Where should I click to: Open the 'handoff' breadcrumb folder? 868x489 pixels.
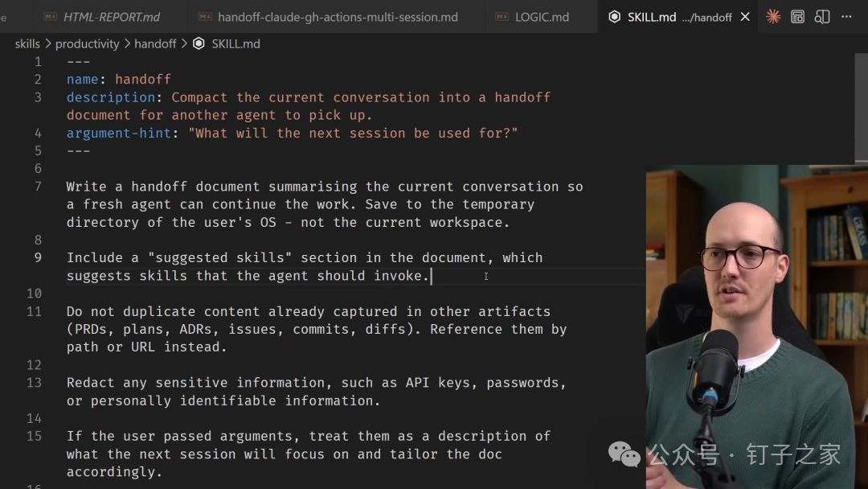click(x=155, y=43)
